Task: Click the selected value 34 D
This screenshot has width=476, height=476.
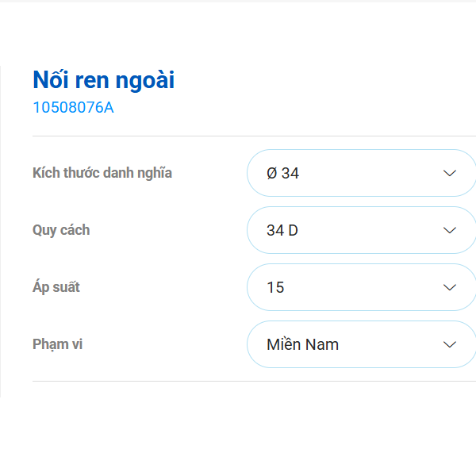Action: pyautogui.click(x=282, y=230)
